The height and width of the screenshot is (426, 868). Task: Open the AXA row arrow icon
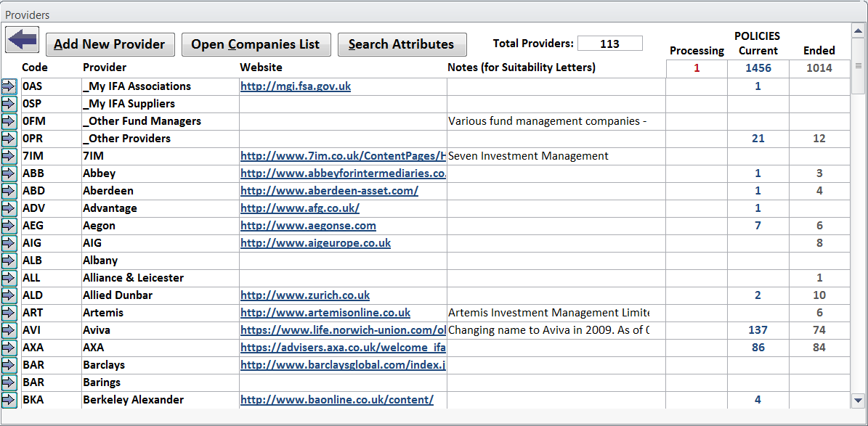click(10, 348)
